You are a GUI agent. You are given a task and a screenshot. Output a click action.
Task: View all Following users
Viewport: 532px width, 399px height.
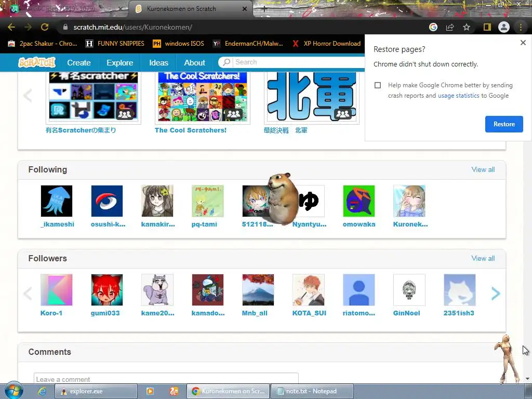[x=483, y=170]
